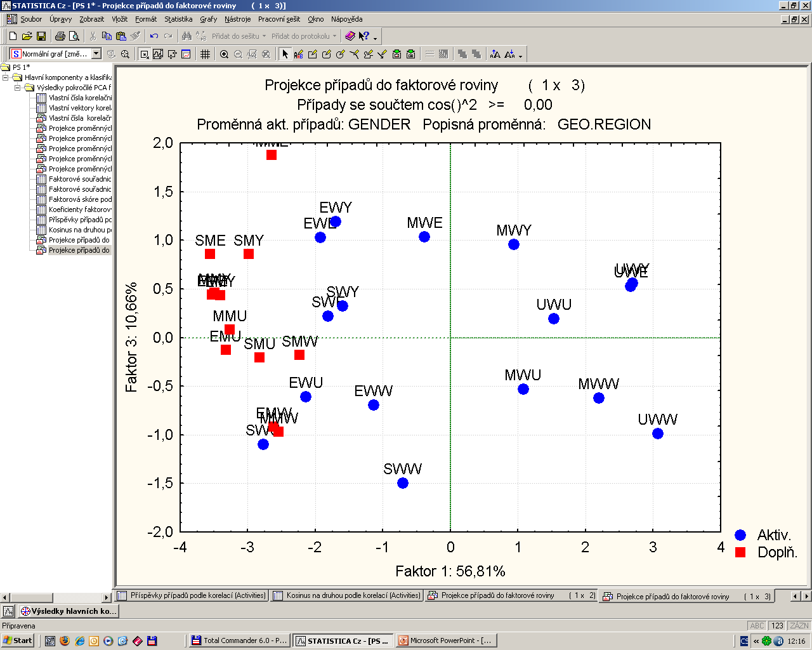This screenshot has height=650, width=812.
Task: Decrease font size in graph toolbar
Action: point(509,54)
